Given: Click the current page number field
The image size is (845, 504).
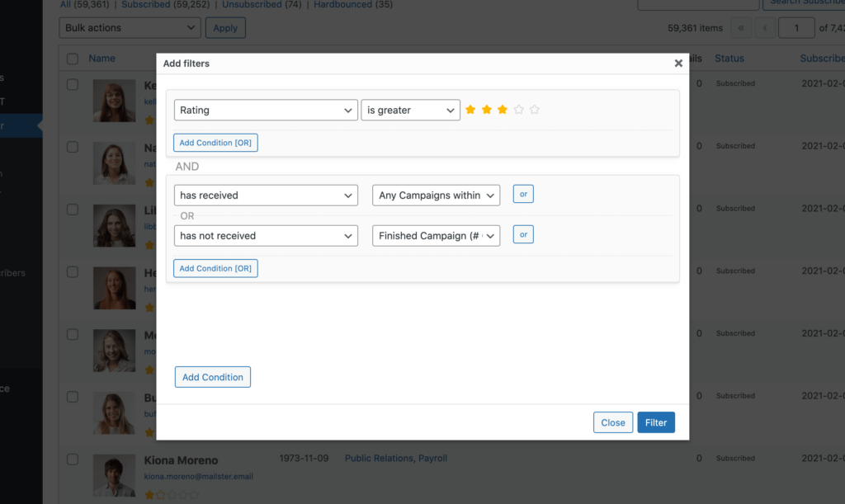Looking at the screenshot, I should click(x=796, y=28).
